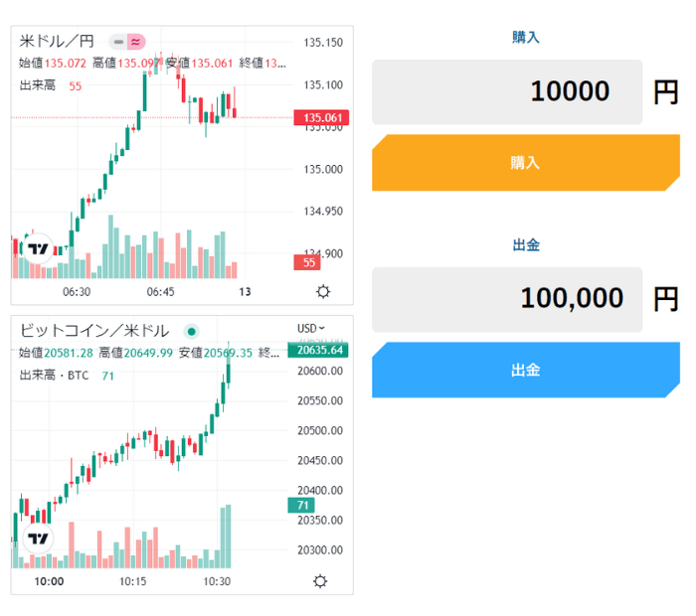Click the ビットコイン/米ドル symbol title

(94, 332)
